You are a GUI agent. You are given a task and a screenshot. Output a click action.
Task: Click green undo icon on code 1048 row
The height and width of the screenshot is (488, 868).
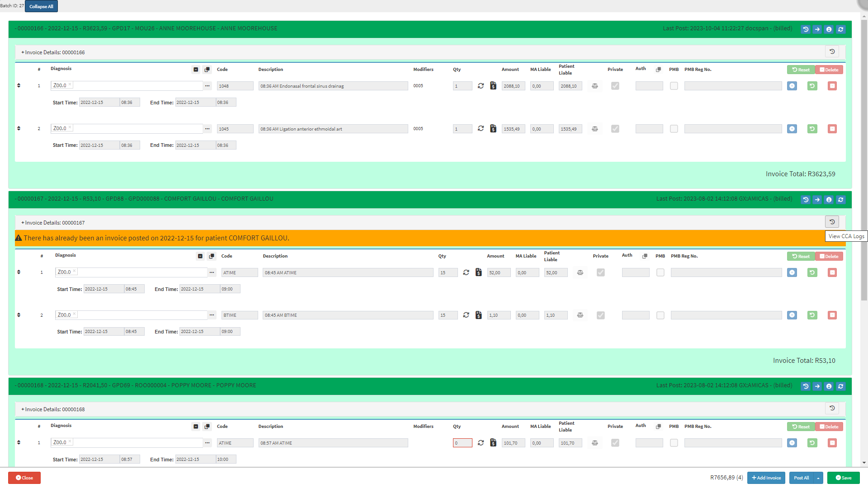(812, 86)
